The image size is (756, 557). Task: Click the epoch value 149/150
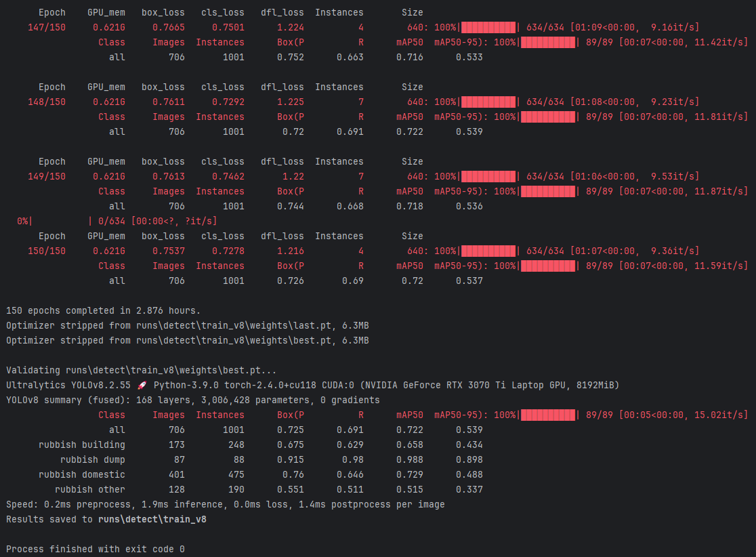coord(47,176)
